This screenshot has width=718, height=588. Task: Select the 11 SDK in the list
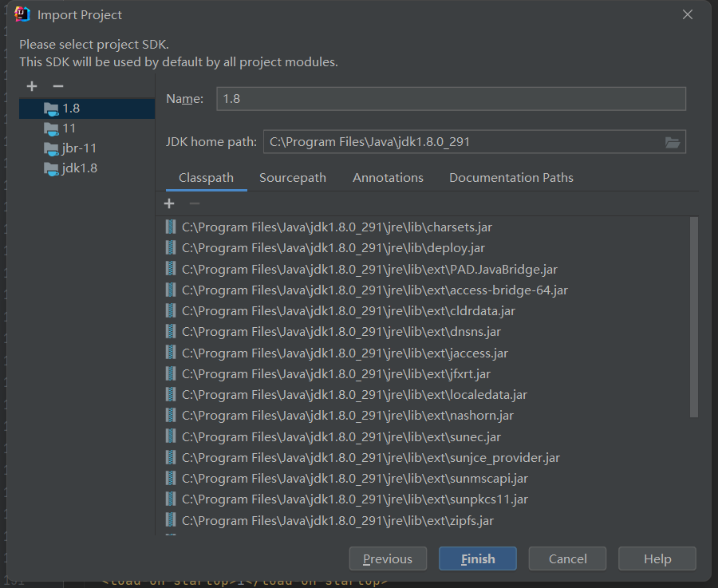(x=87, y=128)
